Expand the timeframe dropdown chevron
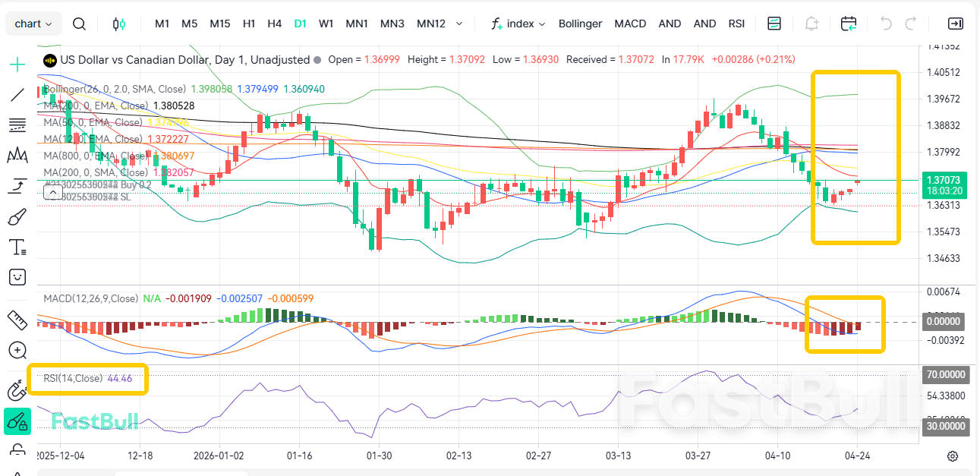The image size is (980, 476). (x=460, y=24)
